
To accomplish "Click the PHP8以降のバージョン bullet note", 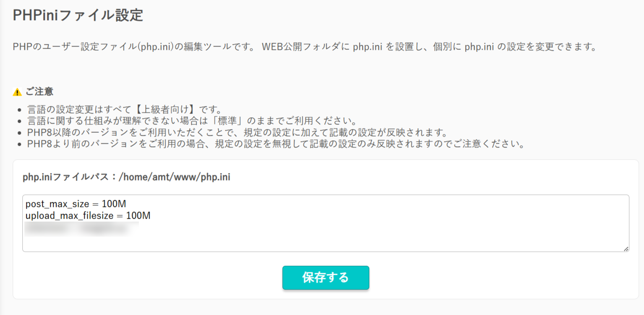I will pyautogui.click(x=236, y=133).
